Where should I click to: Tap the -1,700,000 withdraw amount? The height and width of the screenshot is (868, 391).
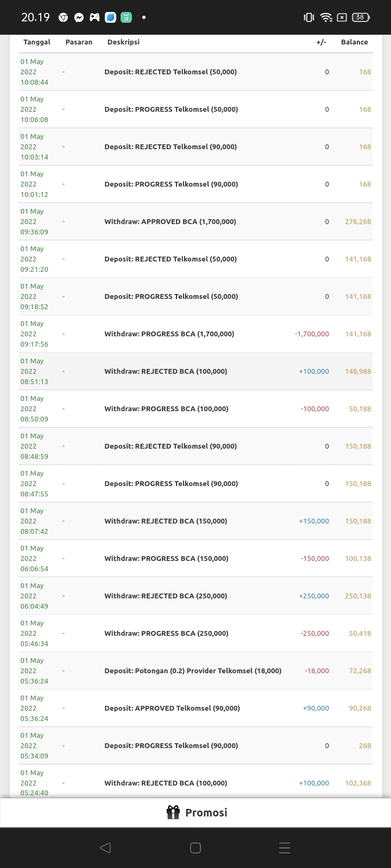click(312, 334)
